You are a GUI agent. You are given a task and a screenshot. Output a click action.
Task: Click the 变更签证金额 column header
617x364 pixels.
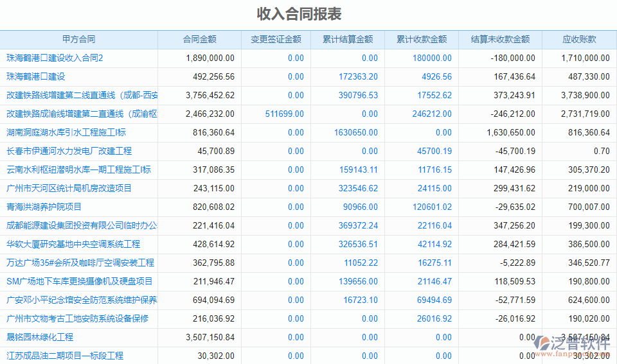tap(276, 39)
